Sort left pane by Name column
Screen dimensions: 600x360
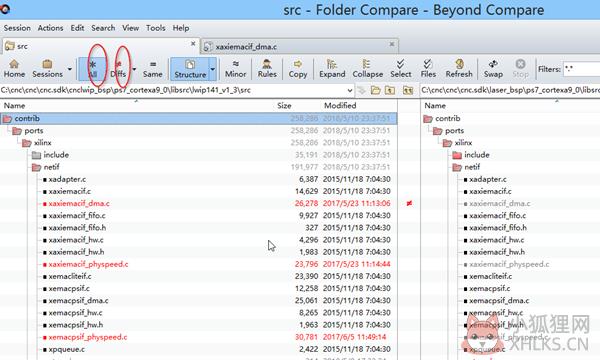tap(15, 106)
